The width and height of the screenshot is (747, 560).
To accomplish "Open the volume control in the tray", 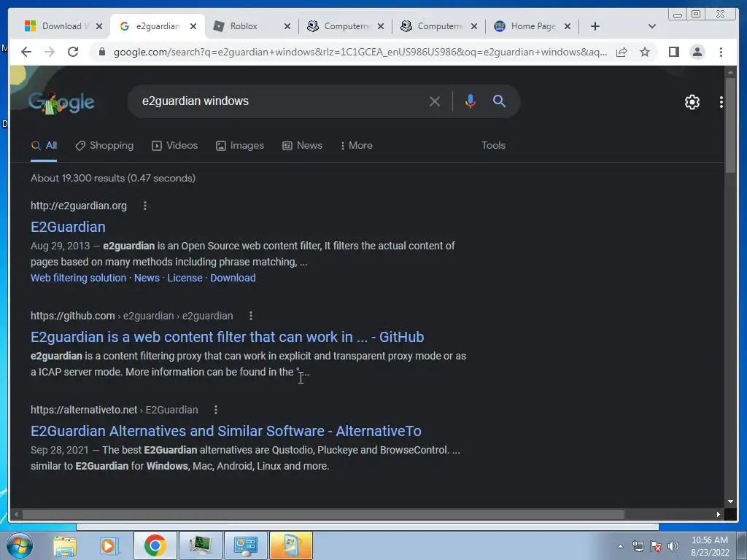I will click(673, 546).
